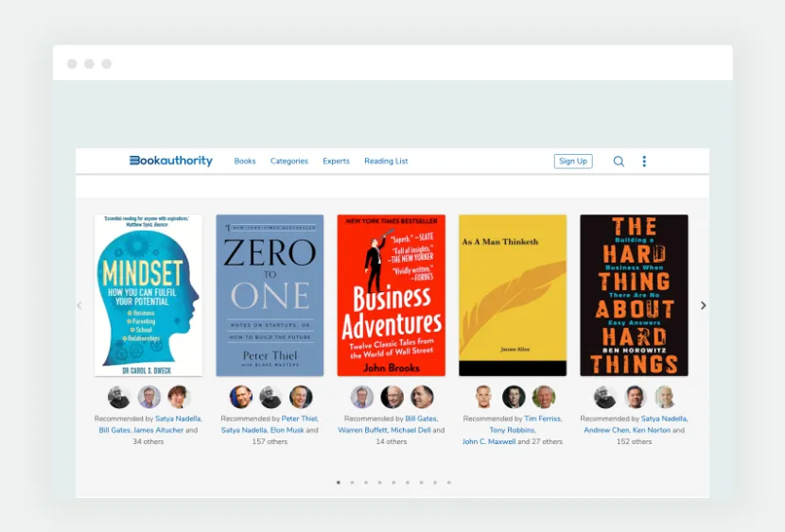Open Satya Nadella link under The Hard Thing

664,419
